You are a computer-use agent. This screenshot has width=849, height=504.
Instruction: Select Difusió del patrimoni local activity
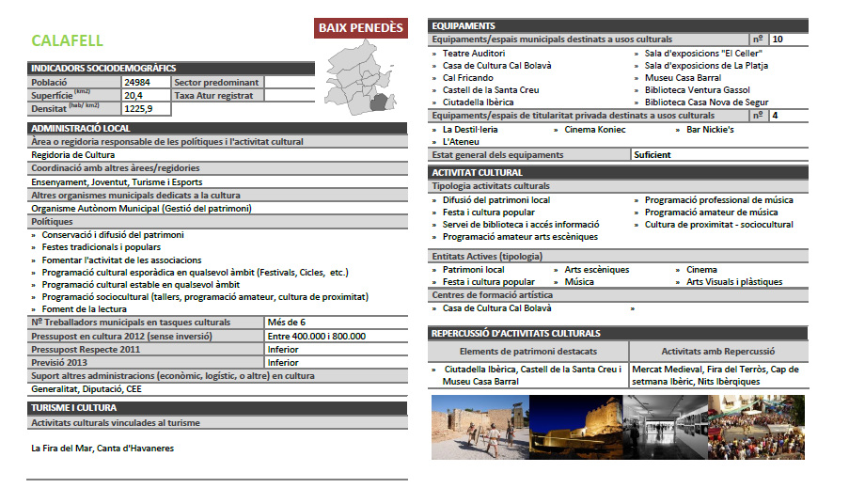(496, 199)
